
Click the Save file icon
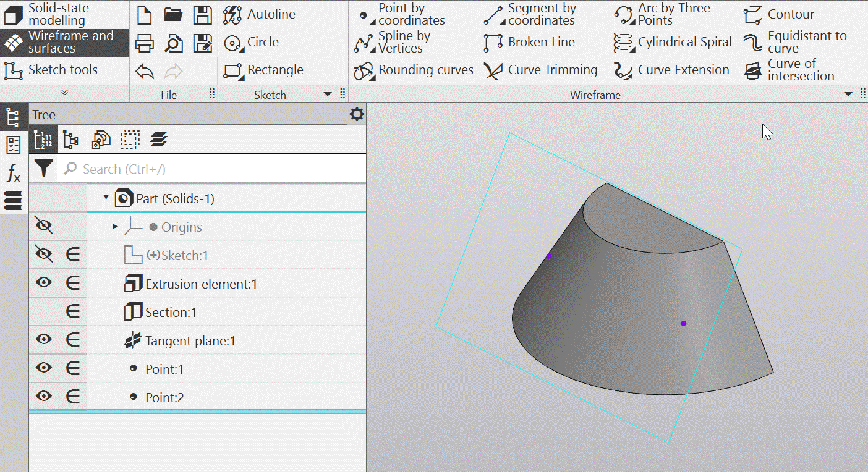coord(202,15)
